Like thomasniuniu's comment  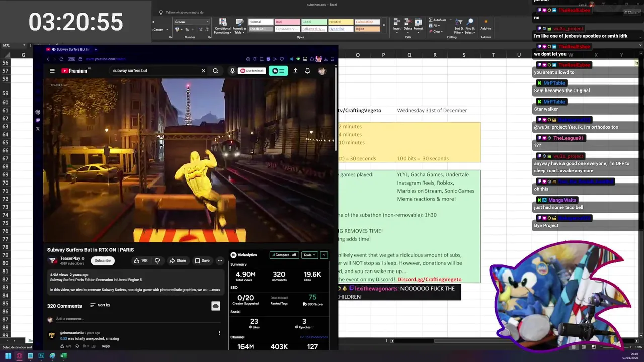[x=62, y=346]
